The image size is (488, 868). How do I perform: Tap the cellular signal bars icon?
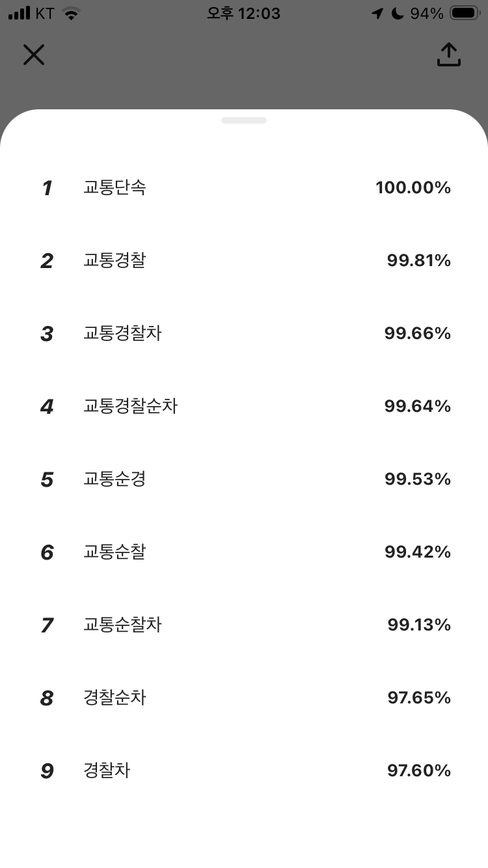pyautogui.click(x=20, y=13)
